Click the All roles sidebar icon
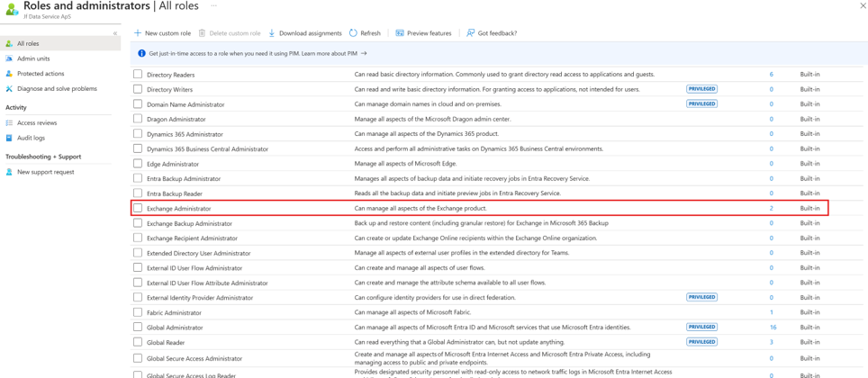The height and width of the screenshot is (378, 868). (x=9, y=44)
